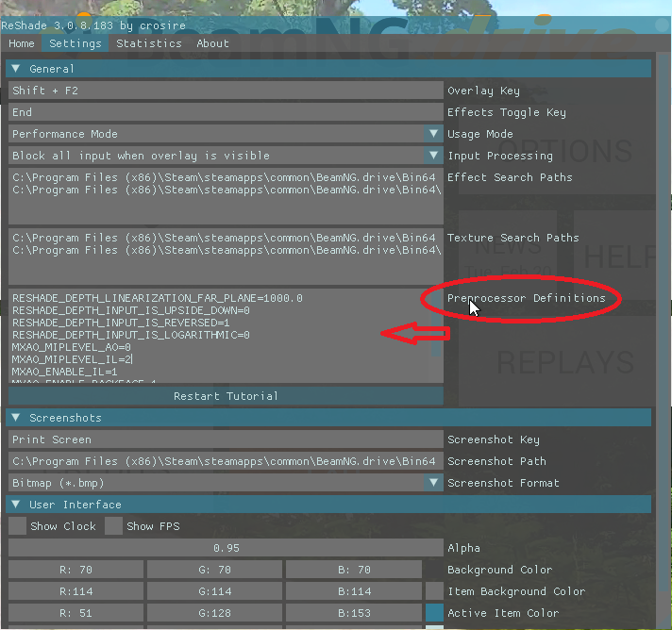
Task: Open the Screenshot Format dropdown arrow
Action: coord(433,483)
